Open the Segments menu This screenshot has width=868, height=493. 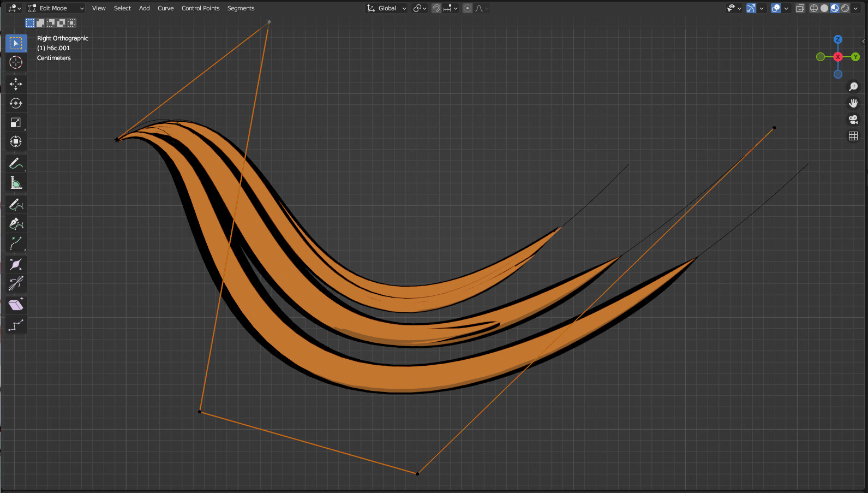(x=241, y=8)
